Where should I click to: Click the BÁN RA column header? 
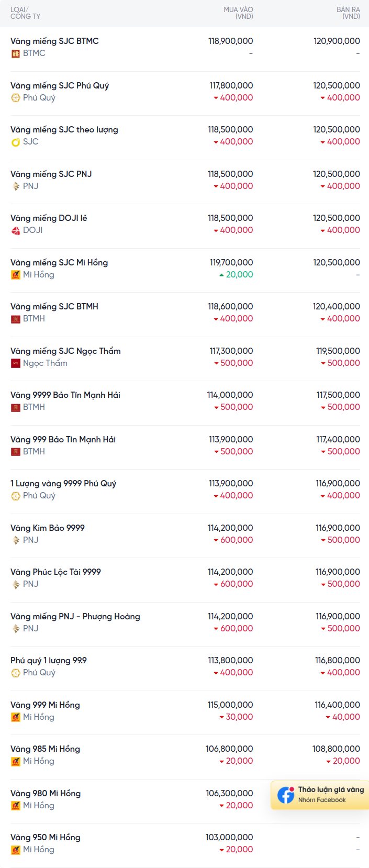point(348,13)
